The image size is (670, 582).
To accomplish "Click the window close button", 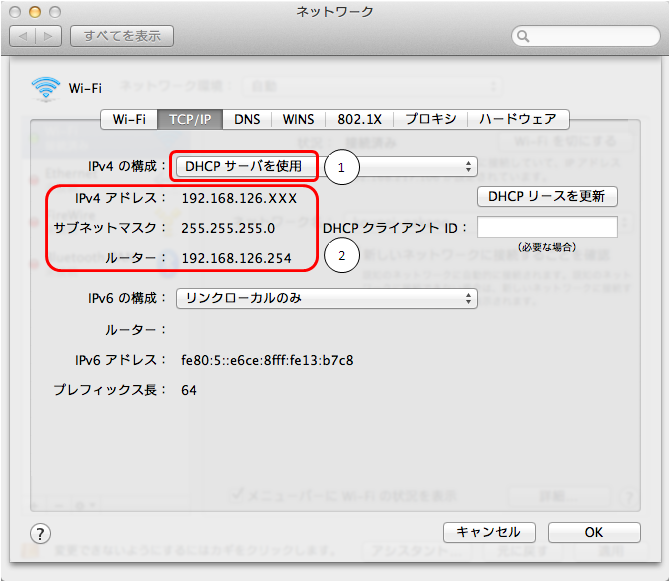I will point(15,12).
